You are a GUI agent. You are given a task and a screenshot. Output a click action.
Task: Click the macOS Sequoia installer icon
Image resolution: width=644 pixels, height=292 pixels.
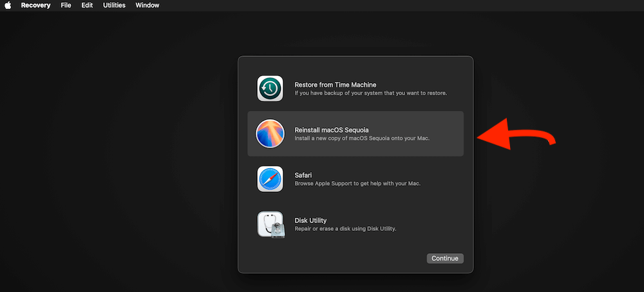pyautogui.click(x=270, y=133)
